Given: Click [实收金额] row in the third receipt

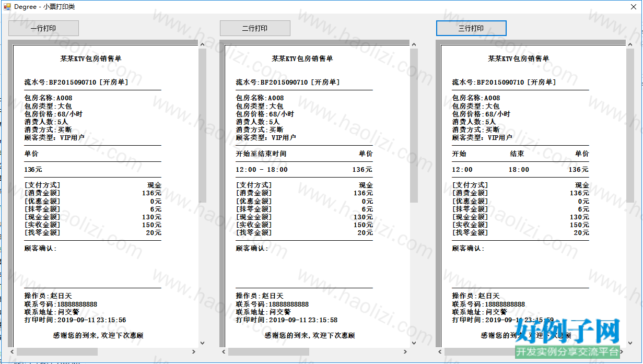Looking at the screenshot, I should (521, 225).
